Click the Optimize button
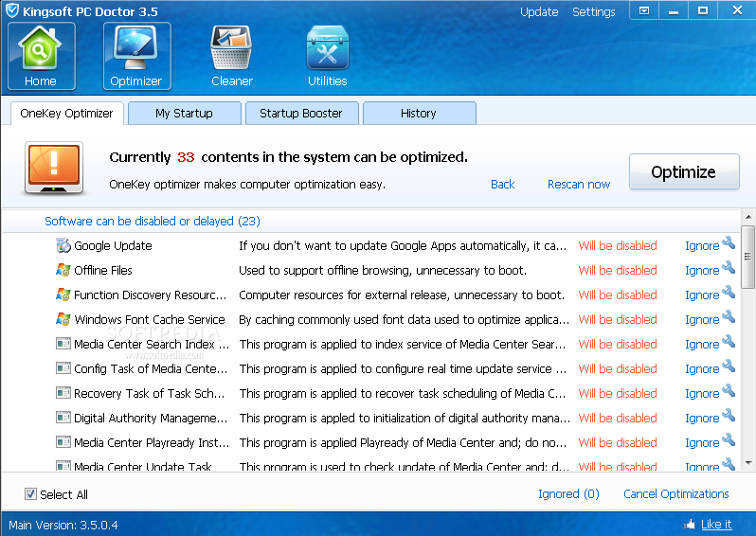Screen dimensions: 756x536 click(x=684, y=171)
